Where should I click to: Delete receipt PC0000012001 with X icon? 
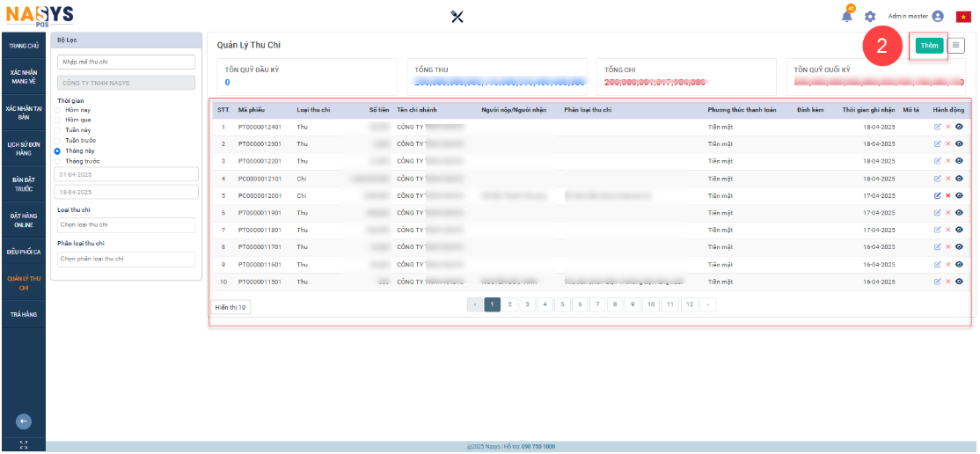point(947,195)
